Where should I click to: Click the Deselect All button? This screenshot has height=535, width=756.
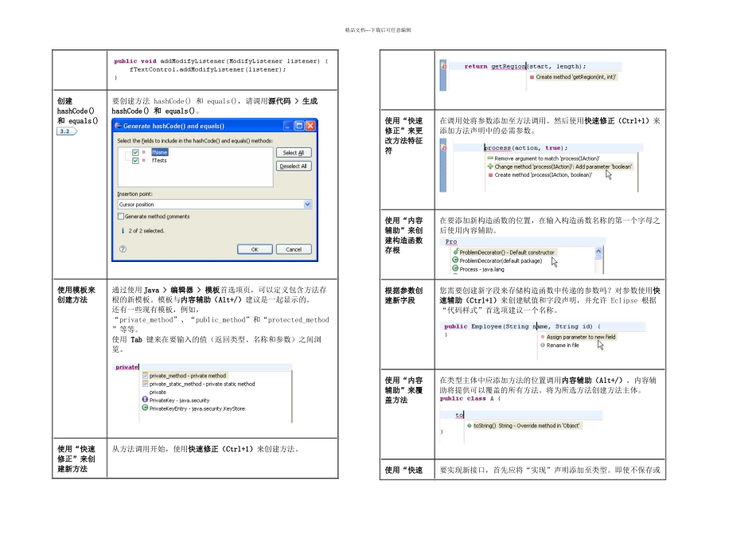point(294,166)
